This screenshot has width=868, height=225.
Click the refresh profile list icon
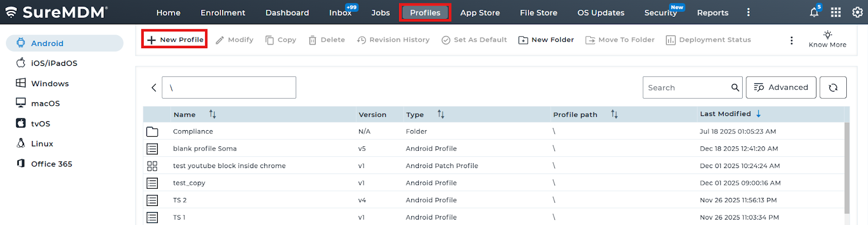tap(833, 87)
